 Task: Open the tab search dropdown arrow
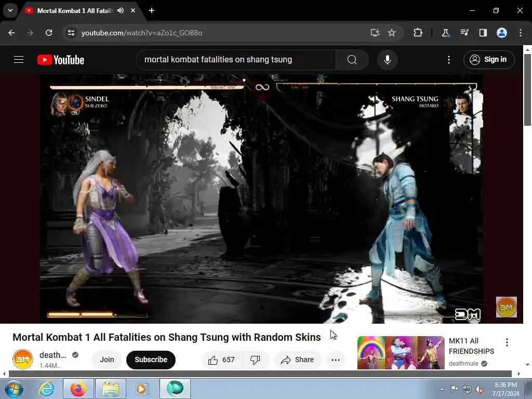click(x=10, y=10)
